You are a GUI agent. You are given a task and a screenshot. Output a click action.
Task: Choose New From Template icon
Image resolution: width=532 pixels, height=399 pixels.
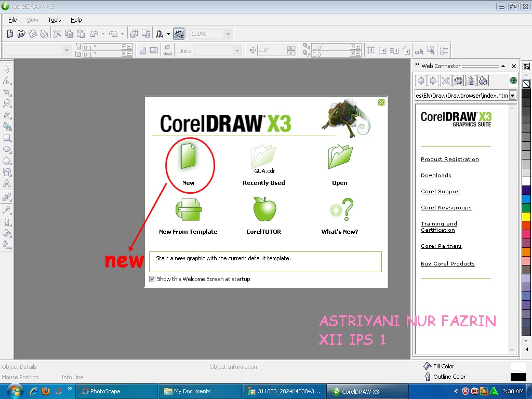pos(188,210)
